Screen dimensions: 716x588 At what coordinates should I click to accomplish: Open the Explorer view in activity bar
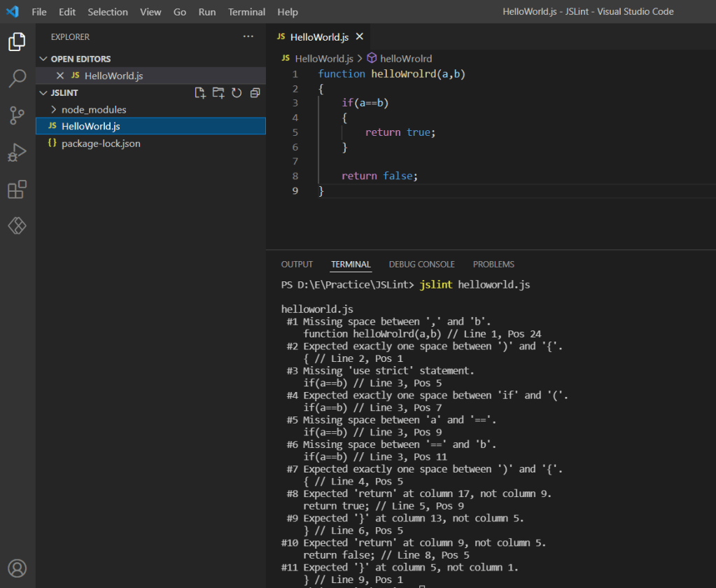point(17,42)
